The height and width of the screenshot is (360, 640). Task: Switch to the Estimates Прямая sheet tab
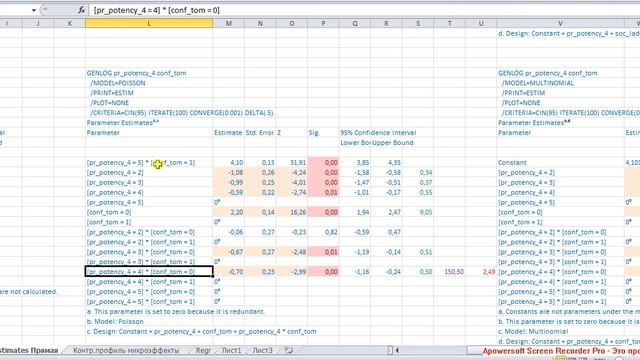(x=29, y=350)
